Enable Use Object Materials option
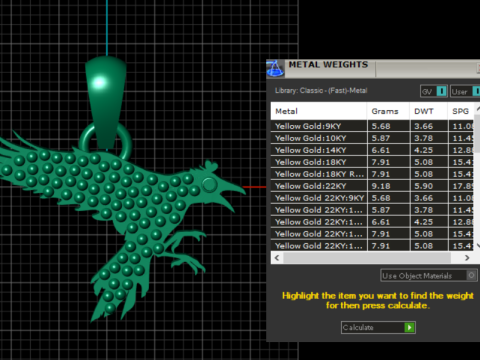 coord(429,276)
